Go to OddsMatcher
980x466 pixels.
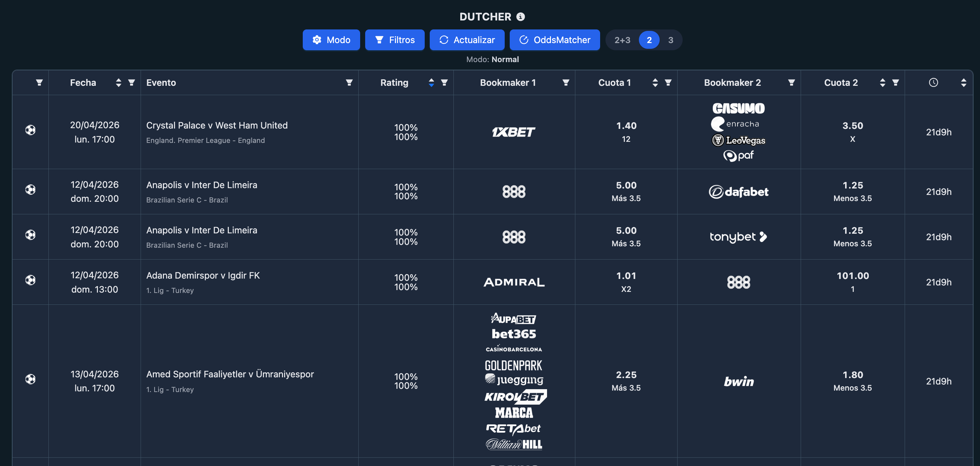(555, 39)
